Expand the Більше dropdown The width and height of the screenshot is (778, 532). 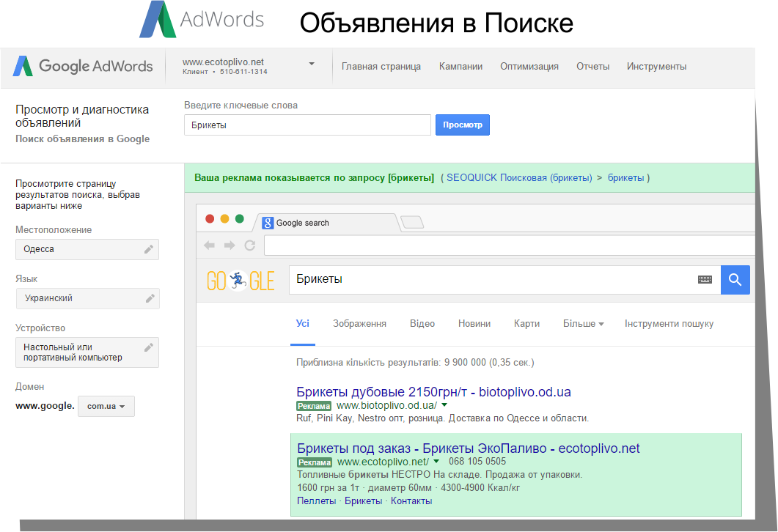pos(584,323)
